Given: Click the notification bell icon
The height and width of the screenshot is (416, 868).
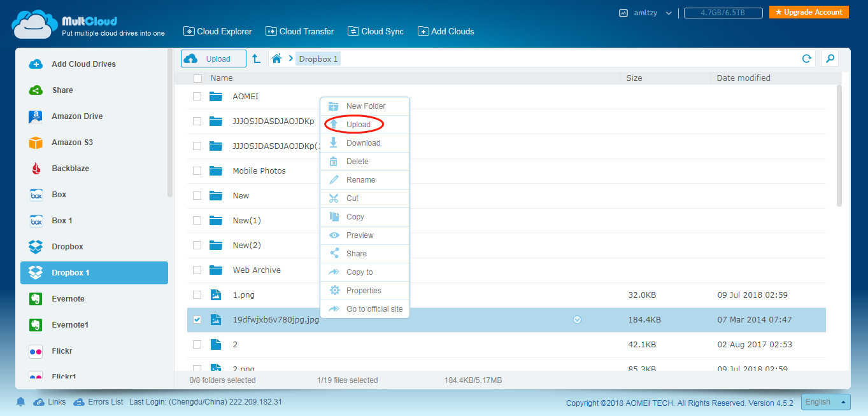Looking at the screenshot, I should click(x=21, y=402).
